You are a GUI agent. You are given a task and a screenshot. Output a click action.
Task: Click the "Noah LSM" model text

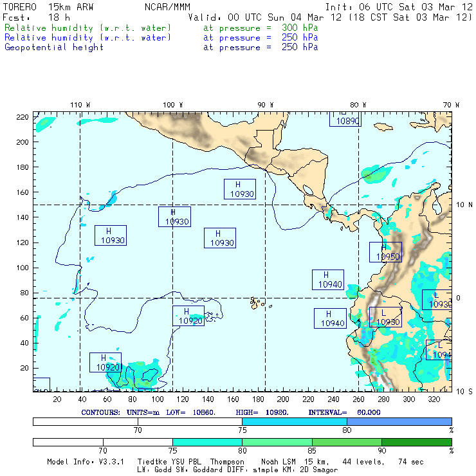[x=279, y=462]
